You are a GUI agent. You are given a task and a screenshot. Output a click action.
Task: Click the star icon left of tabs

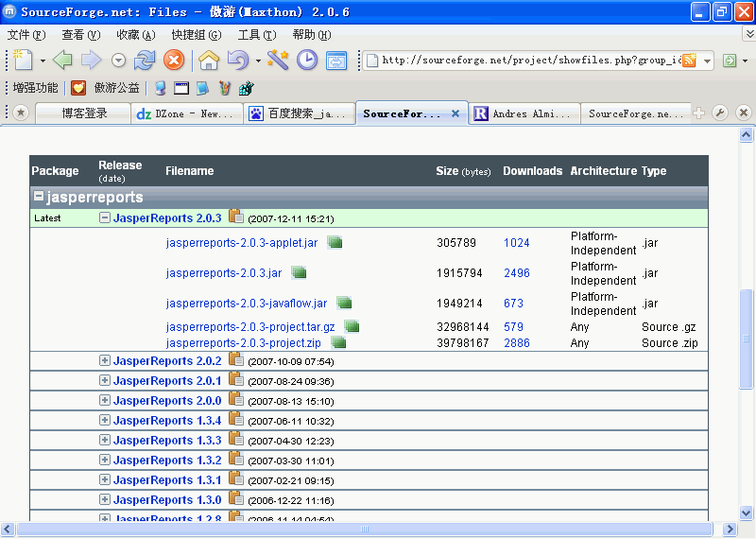coord(20,113)
